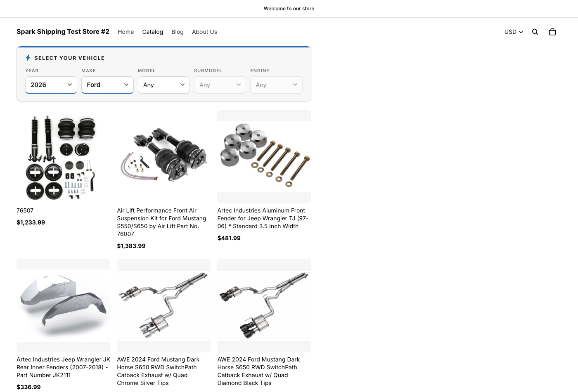Click the Welcome to our store announcement
The image size is (578, 392).
coord(289,9)
